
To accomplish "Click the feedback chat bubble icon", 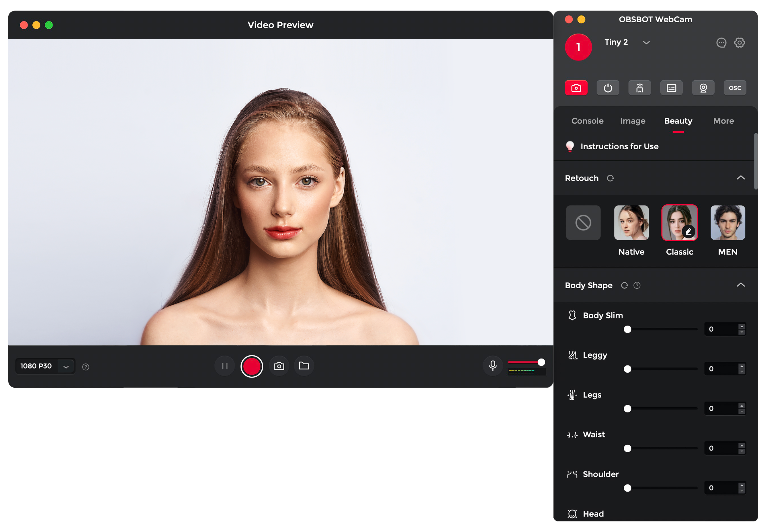I will (721, 43).
